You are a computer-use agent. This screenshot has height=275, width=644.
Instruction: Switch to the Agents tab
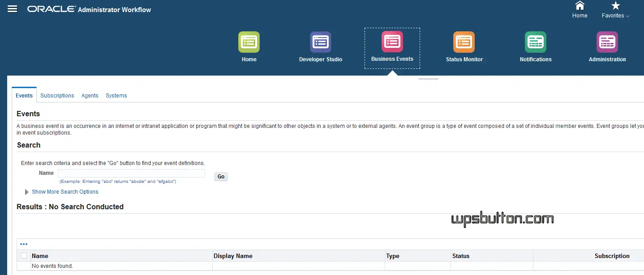90,96
